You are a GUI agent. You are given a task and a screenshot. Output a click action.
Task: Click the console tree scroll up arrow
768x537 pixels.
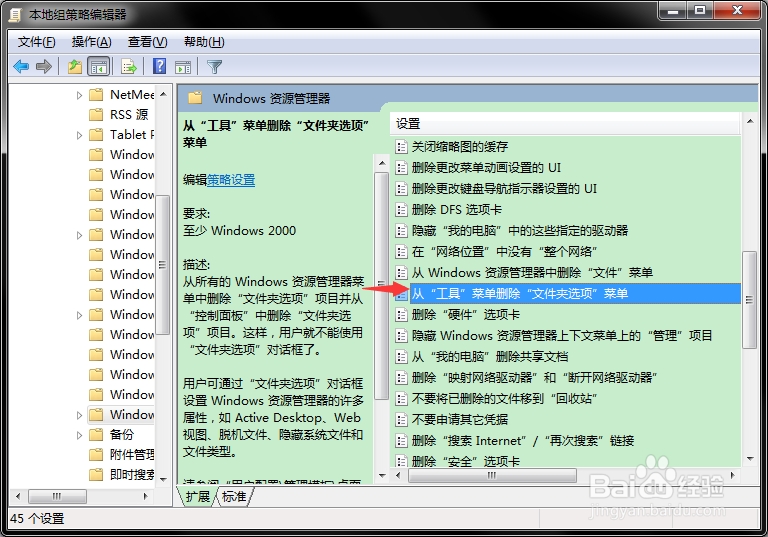coord(163,94)
